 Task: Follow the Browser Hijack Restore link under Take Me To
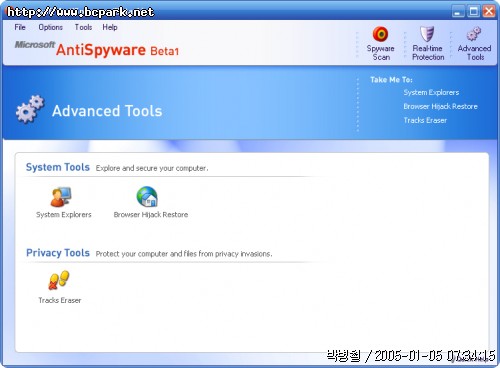coord(440,106)
